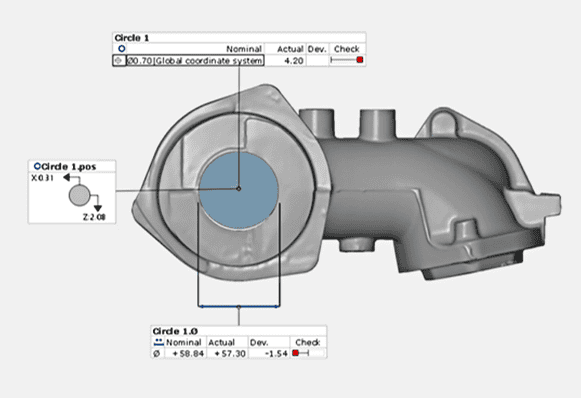Select the Circle 1 label title
This screenshot has width=581, height=398.
tap(132, 38)
